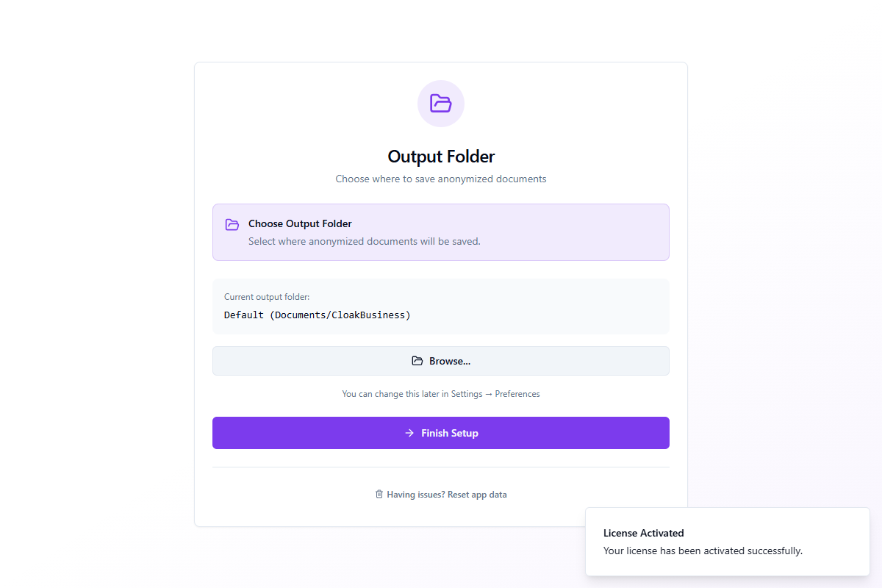
Task: Click the trash icon beside Reset app data
Action: (x=379, y=495)
